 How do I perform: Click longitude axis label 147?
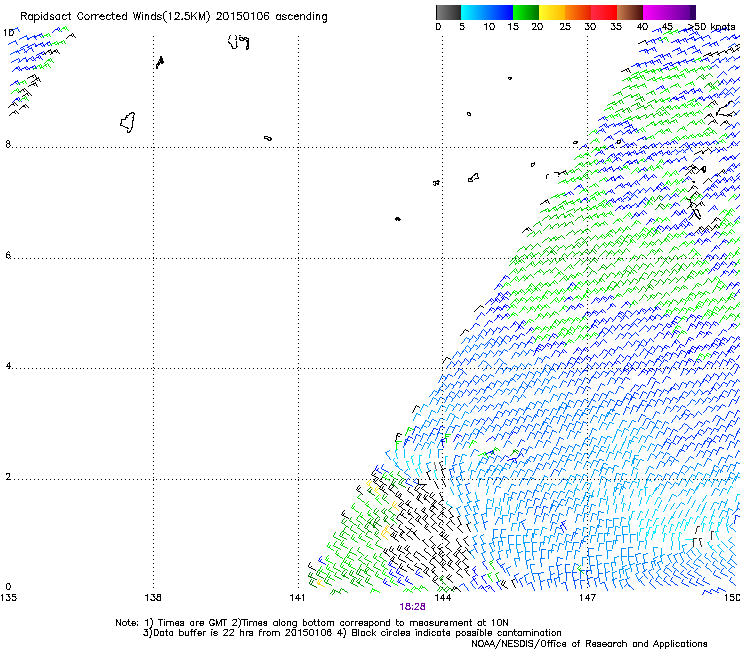[x=587, y=598]
